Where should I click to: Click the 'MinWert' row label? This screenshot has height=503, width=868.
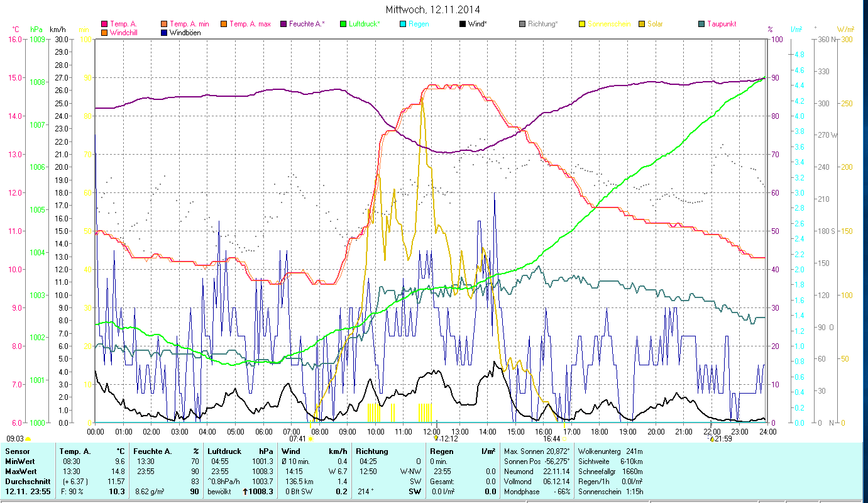(x=20, y=462)
